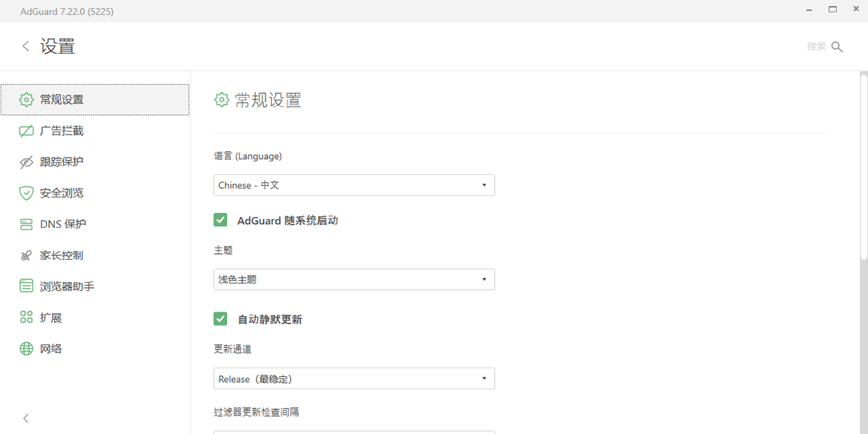
Task: Click the 主题 label
Action: click(224, 250)
